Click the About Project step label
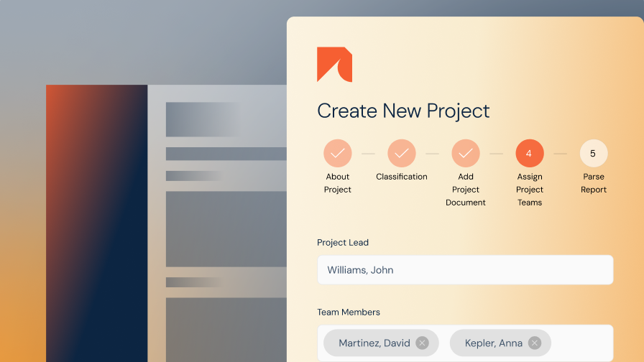Screen dimensions: 644x362 (x=338, y=183)
